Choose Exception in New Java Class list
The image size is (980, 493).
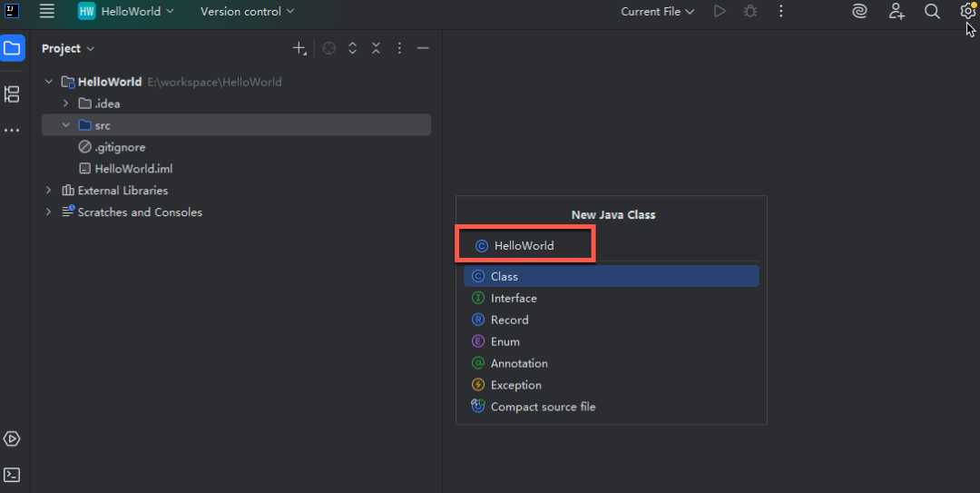click(612, 385)
